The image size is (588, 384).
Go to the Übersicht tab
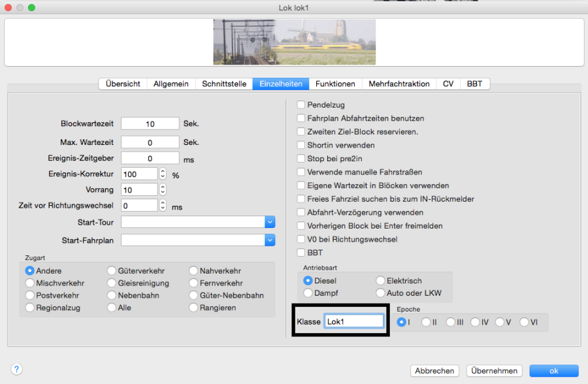pyautogui.click(x=123, y=84)
